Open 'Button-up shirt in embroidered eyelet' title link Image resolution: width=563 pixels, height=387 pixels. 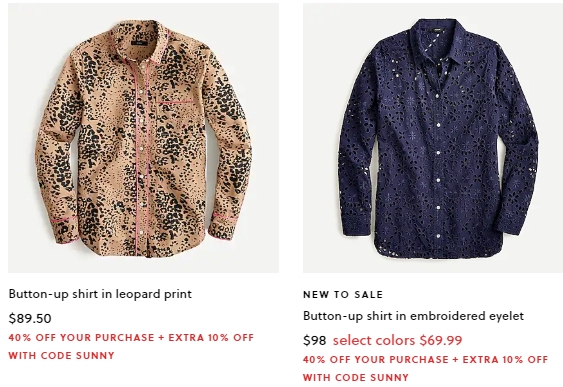point(413,316)
